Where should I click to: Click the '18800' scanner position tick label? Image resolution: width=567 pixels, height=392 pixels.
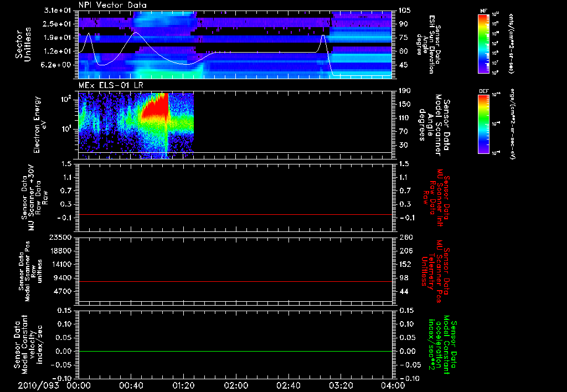[x=62, y=251]
